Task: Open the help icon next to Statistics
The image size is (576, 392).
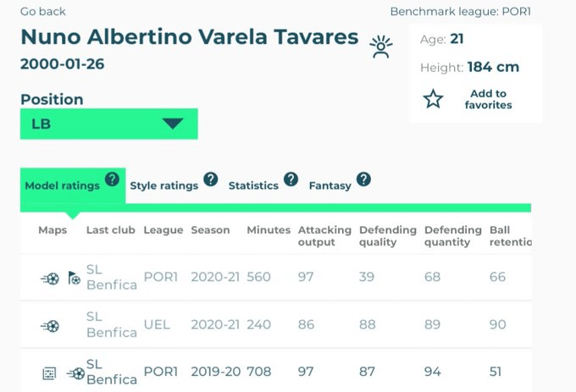Action: pos(291,179)
